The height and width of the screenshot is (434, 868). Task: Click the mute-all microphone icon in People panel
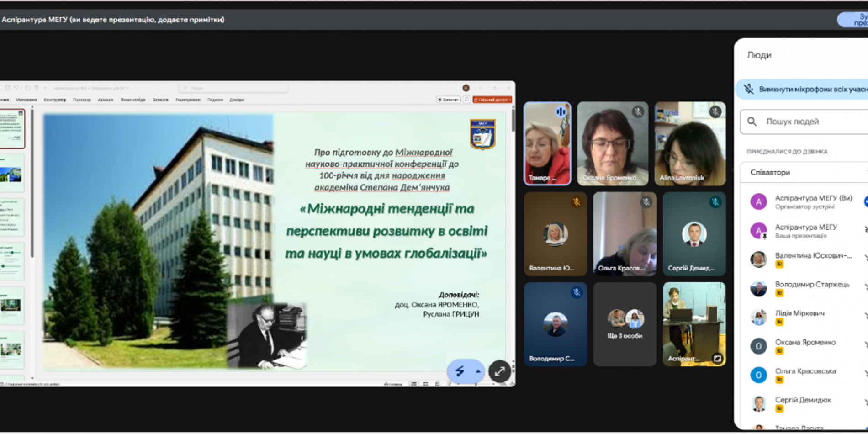coord(748,89)
